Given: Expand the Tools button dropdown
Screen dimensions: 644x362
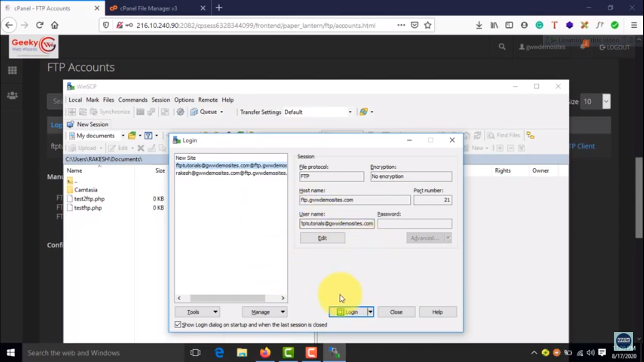Looking at the screenshot, I should point(215,312).
